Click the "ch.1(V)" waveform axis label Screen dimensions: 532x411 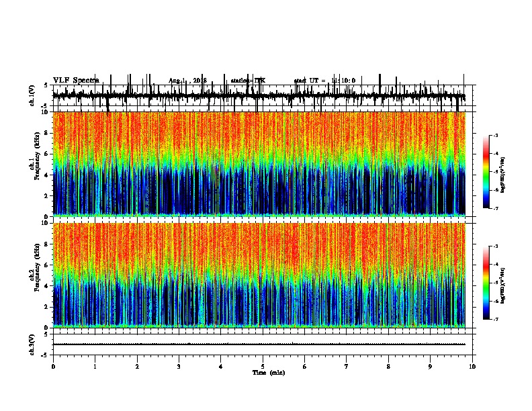tap(32, 95)
